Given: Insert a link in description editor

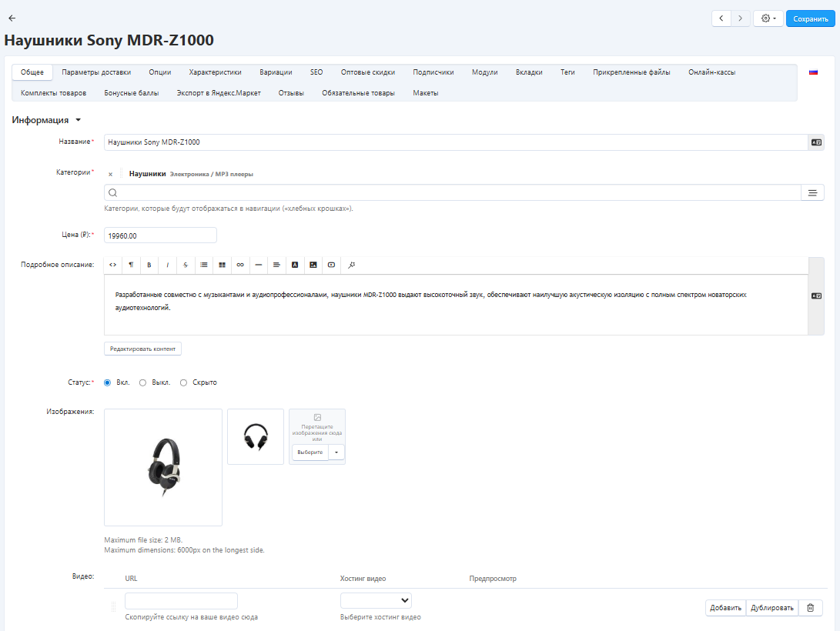Looking at the screenshot, I should coord(240,265).
